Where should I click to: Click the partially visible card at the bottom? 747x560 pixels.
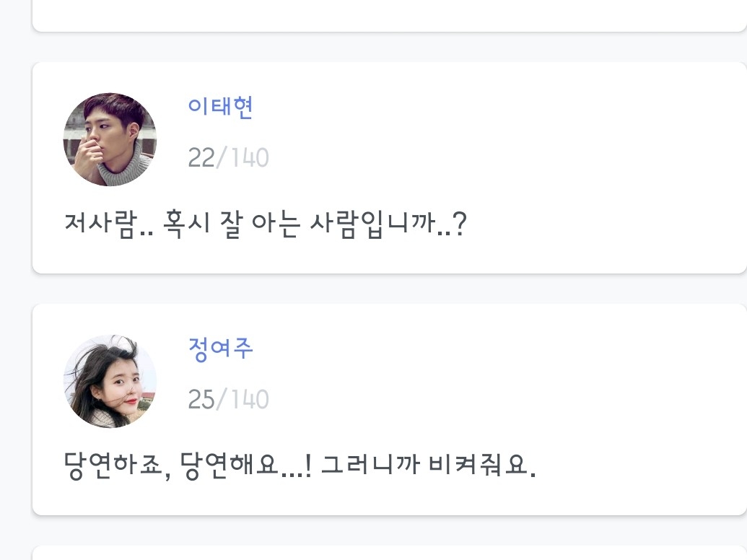[390, 553]
